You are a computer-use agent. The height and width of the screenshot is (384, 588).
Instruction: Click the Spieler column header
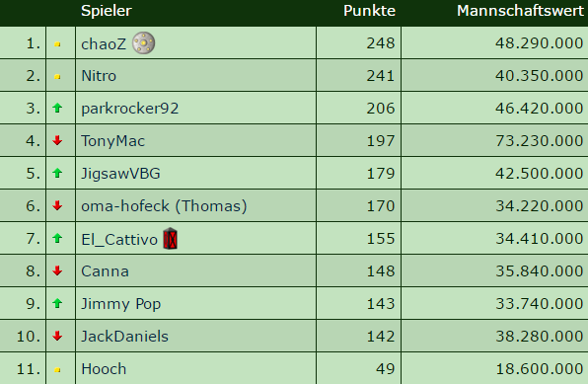coord(107,11)
